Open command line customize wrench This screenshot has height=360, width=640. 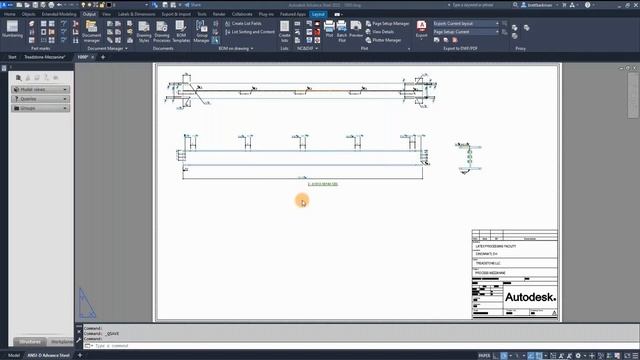tap(79, 340)
